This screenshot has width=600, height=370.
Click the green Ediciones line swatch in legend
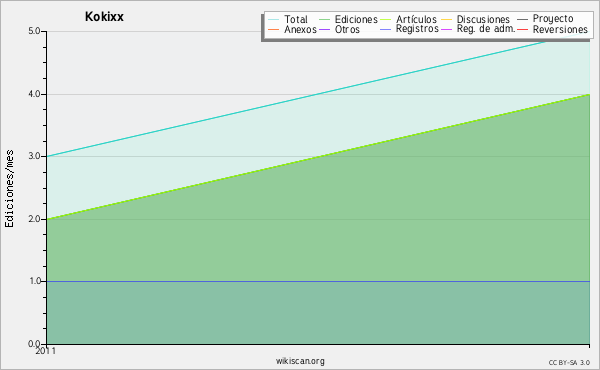(324, 20)
